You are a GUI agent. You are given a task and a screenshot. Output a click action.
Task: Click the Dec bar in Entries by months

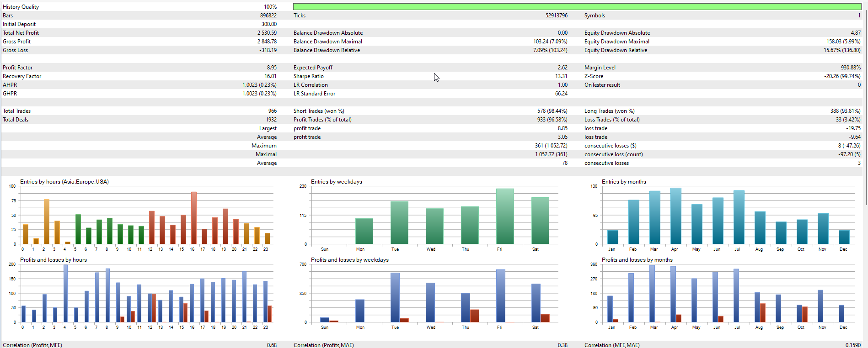pyautogui.click(x=844, y=237)
